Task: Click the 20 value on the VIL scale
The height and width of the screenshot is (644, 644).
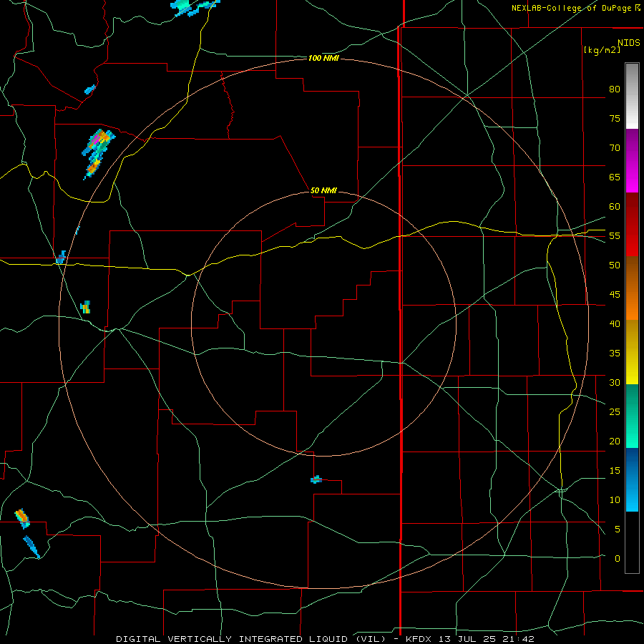Action: [x=615, y=441]
